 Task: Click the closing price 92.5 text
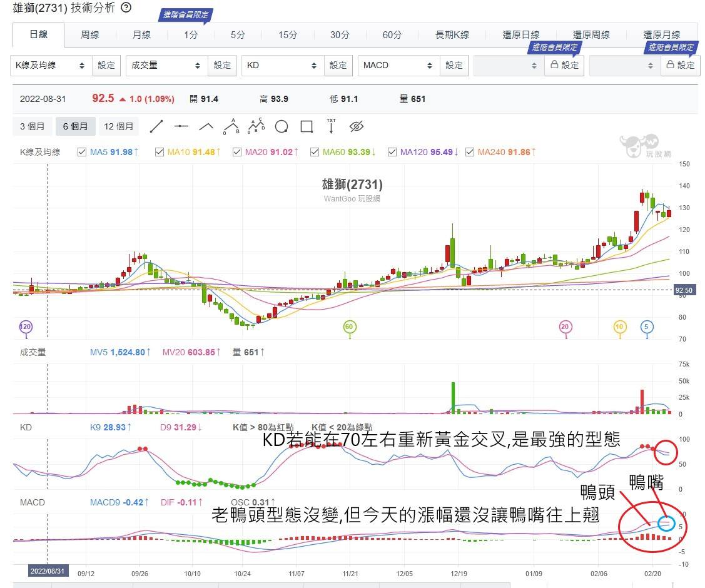tap(103, 98)
